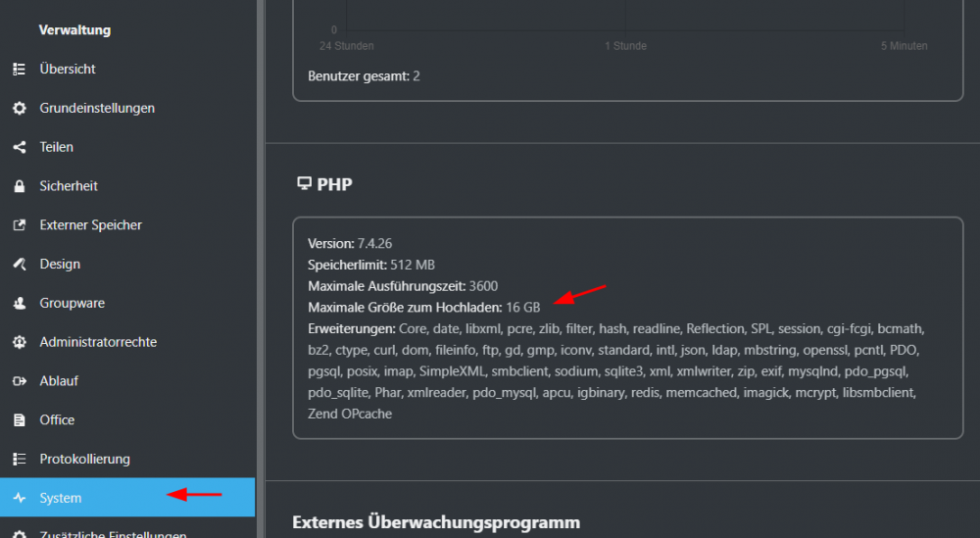Screen dimensions: 980x538
Task: Click the System pulse icon
Action: pos(20,498)
